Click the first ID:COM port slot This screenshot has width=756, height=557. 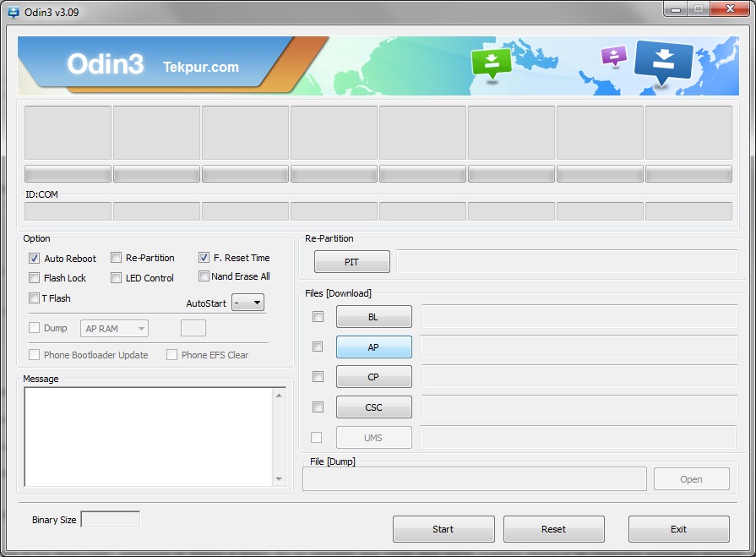pos(68,211)
